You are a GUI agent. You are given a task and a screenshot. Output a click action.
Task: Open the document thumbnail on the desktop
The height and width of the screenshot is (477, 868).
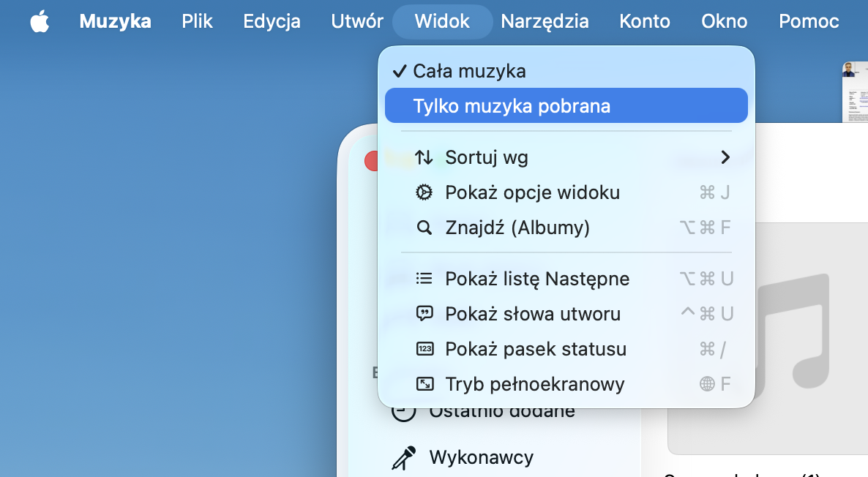855,92
